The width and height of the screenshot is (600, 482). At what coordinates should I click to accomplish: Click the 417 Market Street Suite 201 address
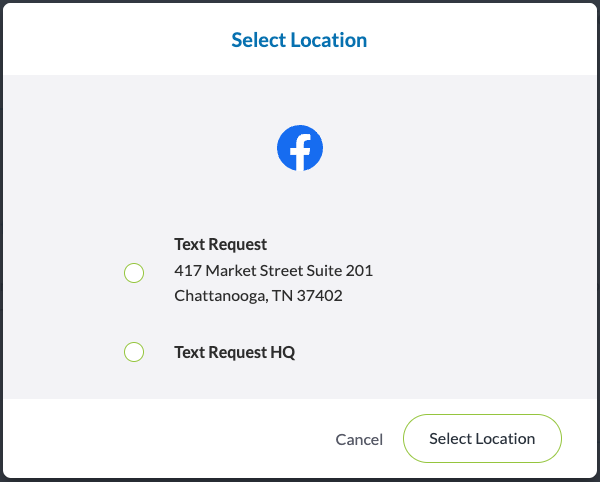[x=273, y=270]
